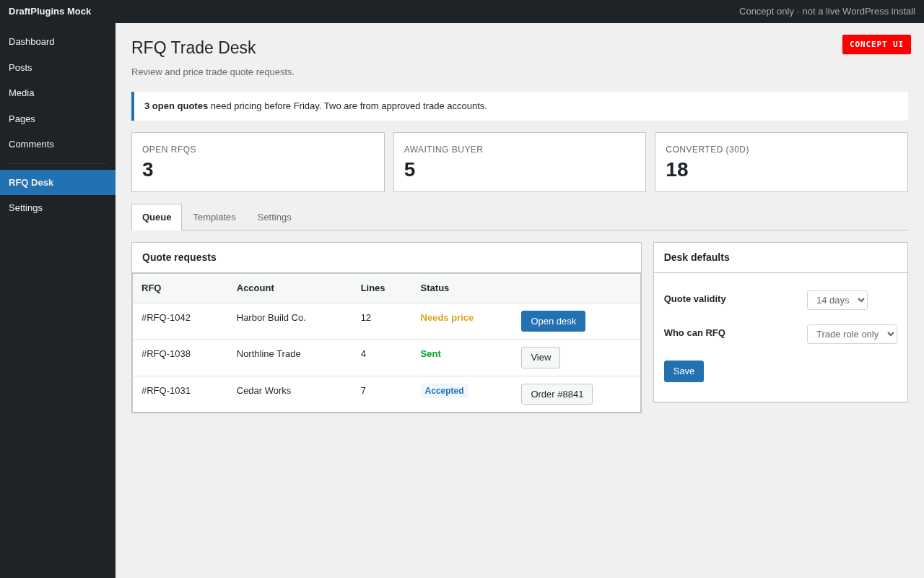Click lines value 12
924x578 pixels.
coord(366,318)
